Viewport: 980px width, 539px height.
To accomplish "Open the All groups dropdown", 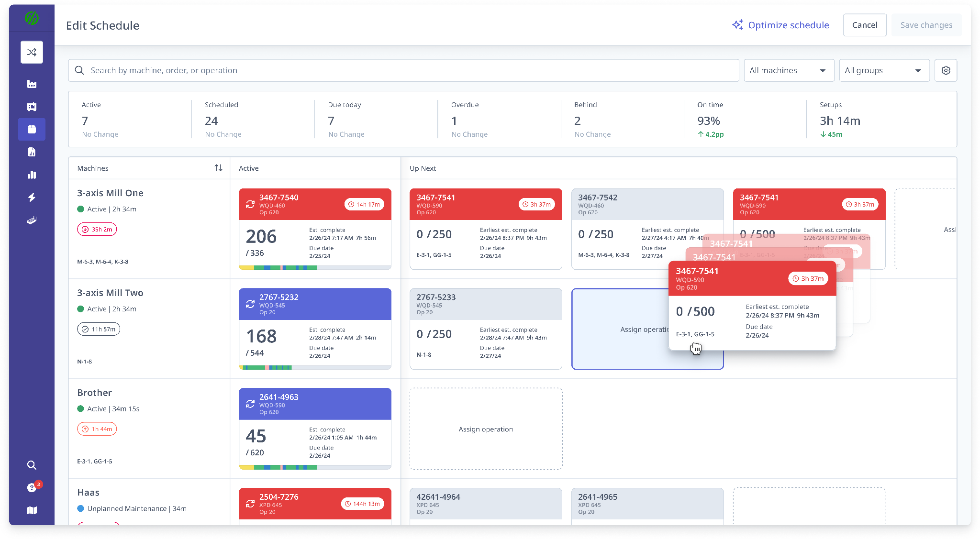I will click(x=884, y=70).
